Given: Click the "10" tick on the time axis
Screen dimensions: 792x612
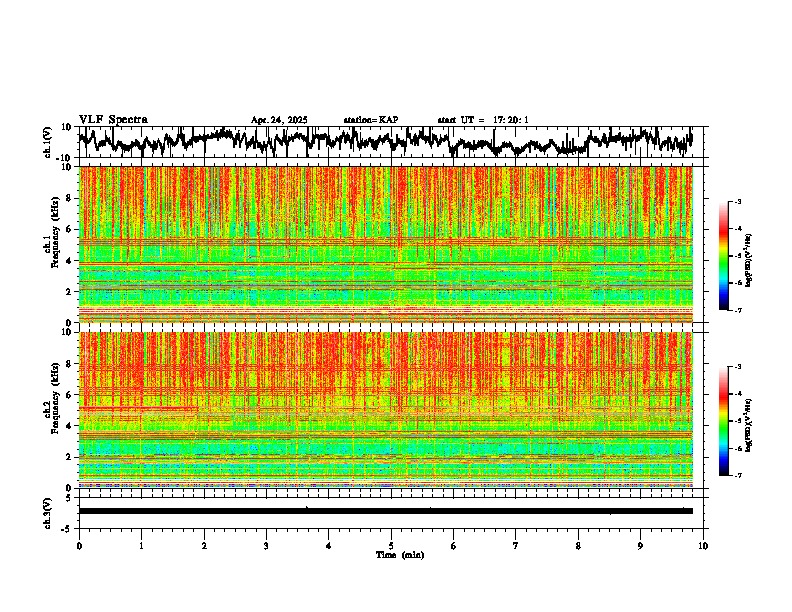Looking at the screenshot, I should [x=703, y=546].
